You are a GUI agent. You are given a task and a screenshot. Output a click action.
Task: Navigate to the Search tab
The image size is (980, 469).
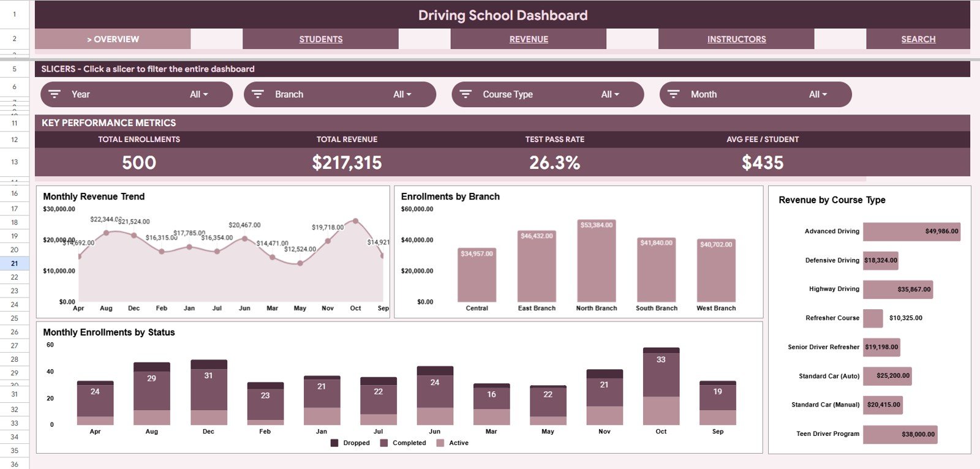[918, 39]
